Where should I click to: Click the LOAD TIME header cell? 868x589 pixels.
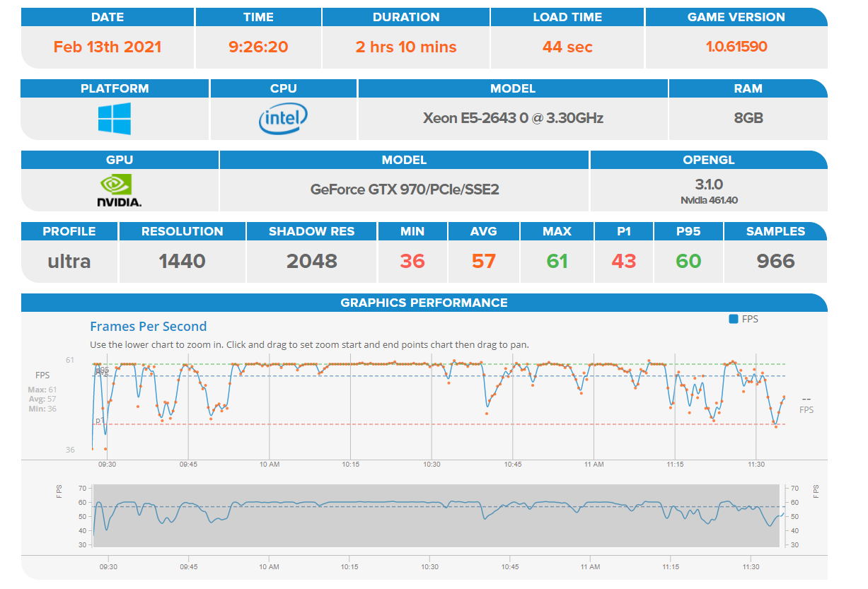(567, 17)
